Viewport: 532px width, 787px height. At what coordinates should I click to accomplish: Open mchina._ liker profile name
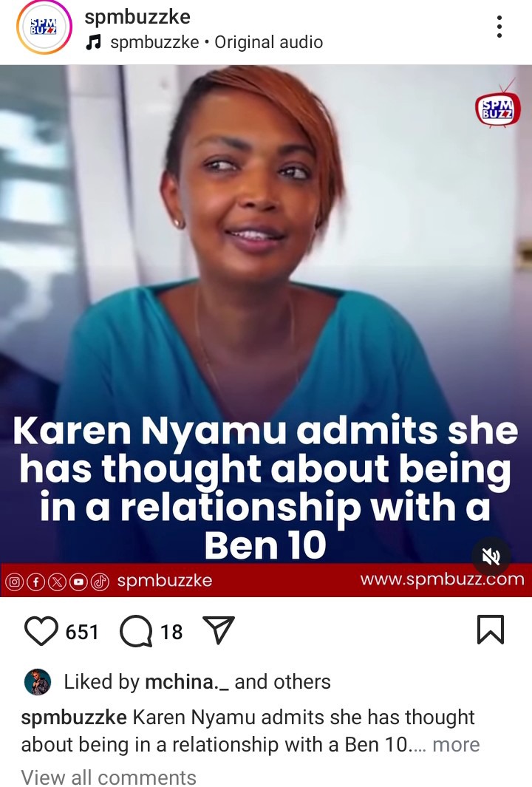coord(187,682)
